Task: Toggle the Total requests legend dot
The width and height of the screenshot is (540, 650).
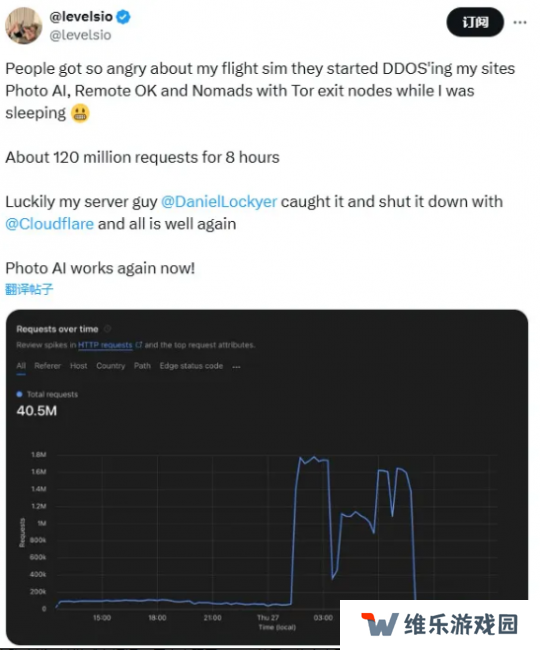Action: pyautogui.click(x=19, y=394)
